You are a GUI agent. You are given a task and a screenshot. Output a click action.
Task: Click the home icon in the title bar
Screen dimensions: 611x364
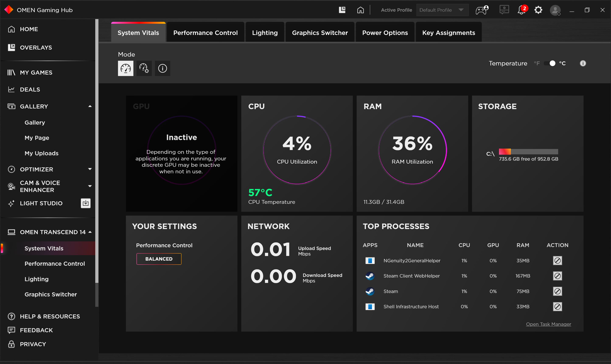(x=360, y=10)
